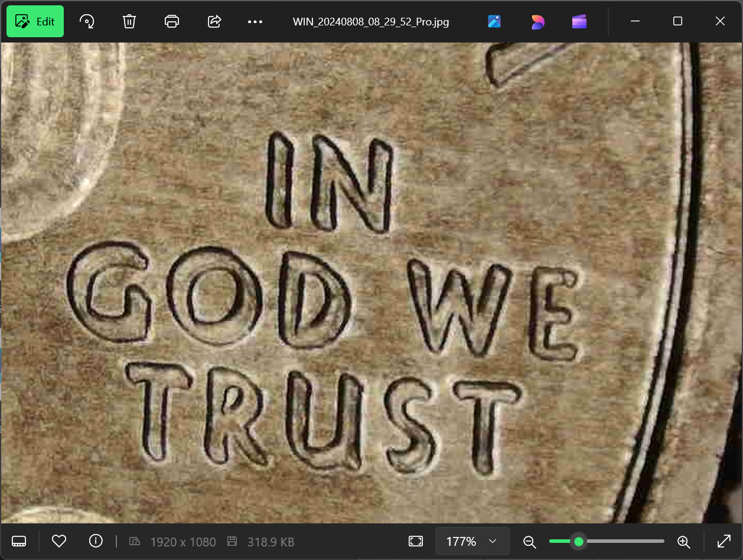Viewport: 743px width, 560px height.
Task: Open the Edit image button
Action: (35, 21)
